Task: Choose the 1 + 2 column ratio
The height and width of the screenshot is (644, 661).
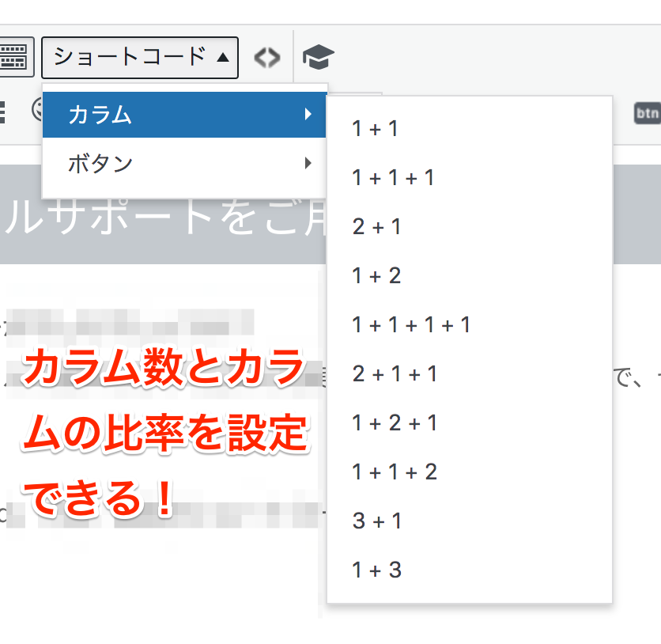Action: 377,276
